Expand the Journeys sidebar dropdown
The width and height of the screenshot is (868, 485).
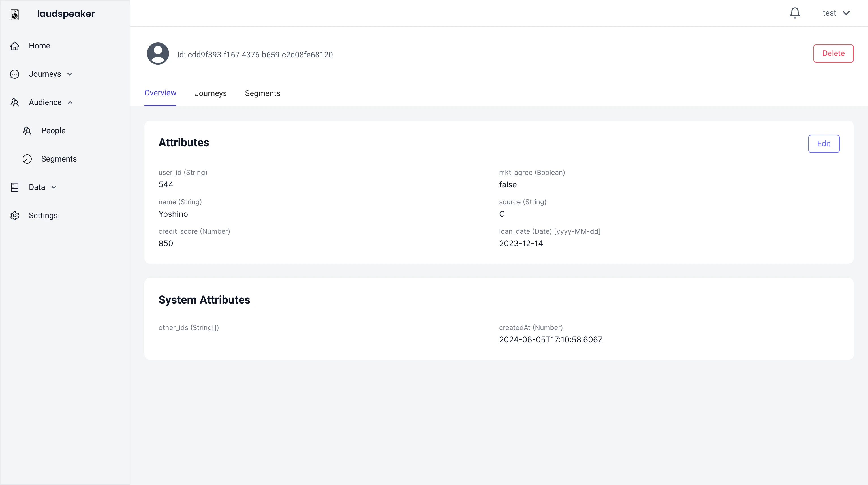pos(69,74)
